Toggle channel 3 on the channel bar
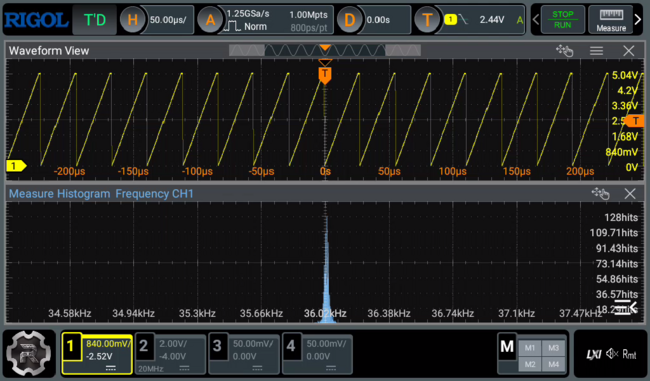This screenshot has height=381, width=650. (217, 347)
